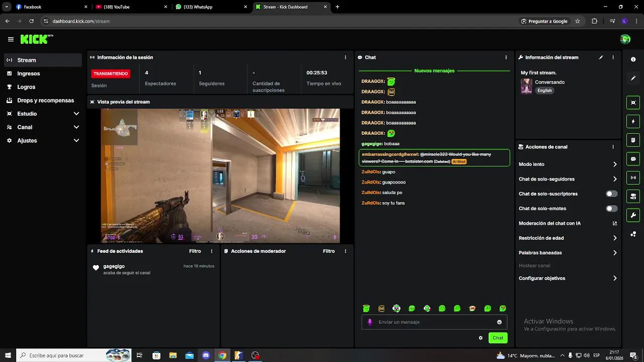Toggle the stream preview widget icon
This screenshot has width=644, height=362.
(x=633, y=103)
